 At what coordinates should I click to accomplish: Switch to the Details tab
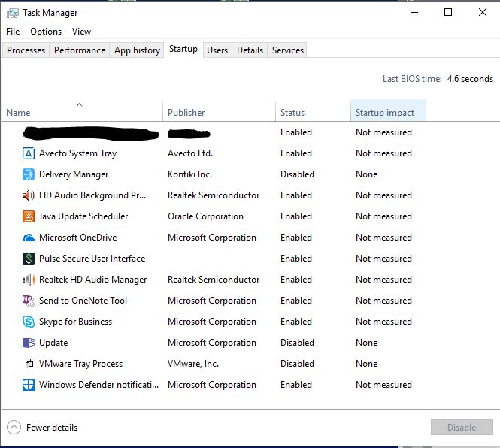(250, 50)
